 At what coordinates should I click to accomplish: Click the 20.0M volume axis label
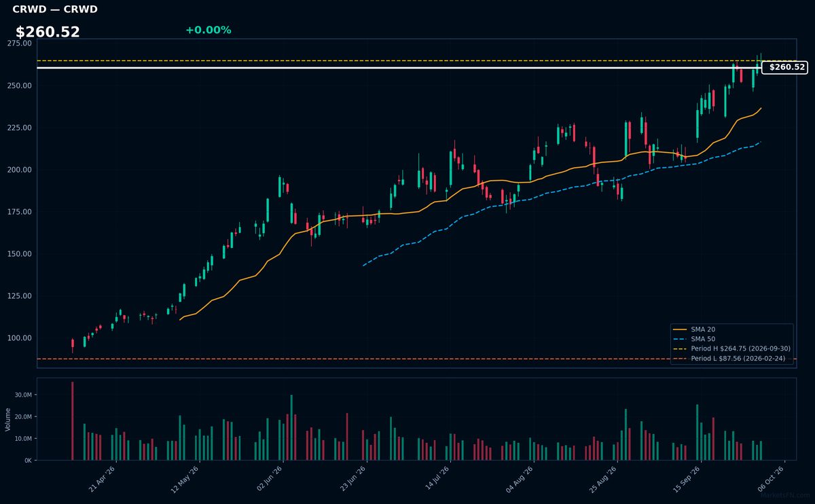(x=23, y=416)
